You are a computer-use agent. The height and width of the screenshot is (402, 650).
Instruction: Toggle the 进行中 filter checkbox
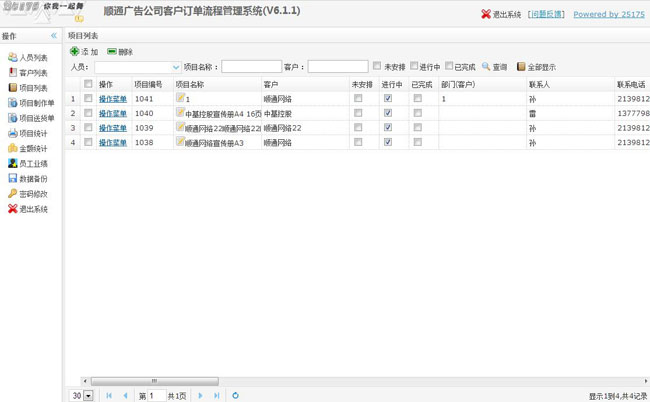tap(414, 65)
